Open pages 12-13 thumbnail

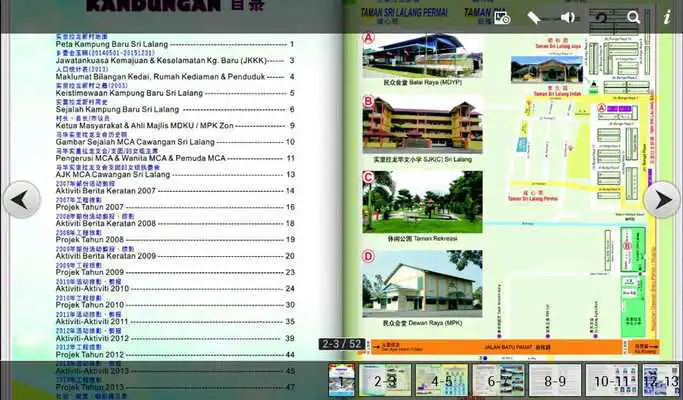pos(661,380)
